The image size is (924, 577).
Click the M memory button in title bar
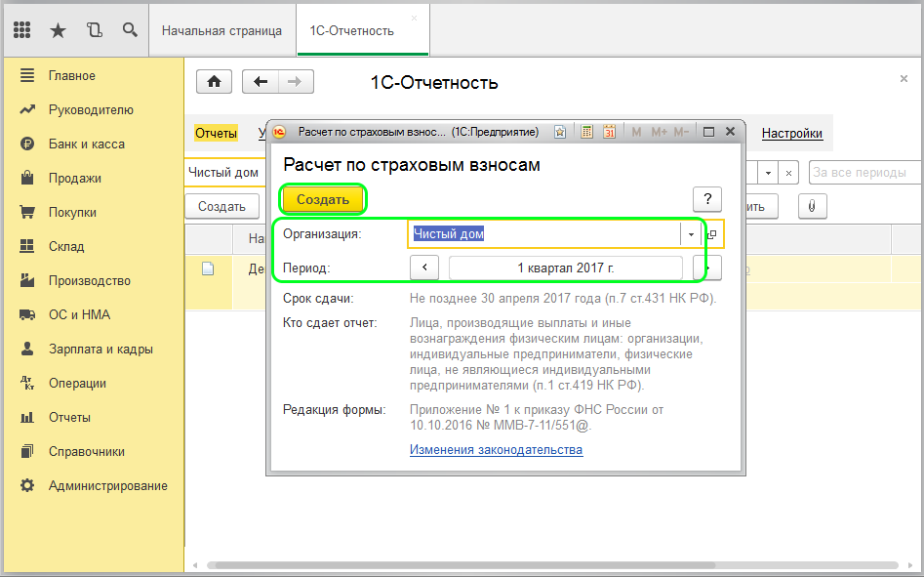tap(636, 132)
